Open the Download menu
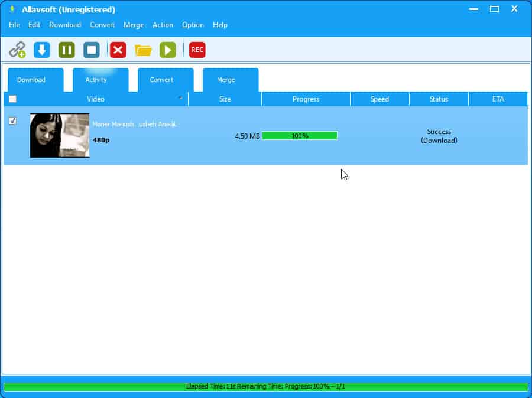Viewport: 532px width, 398px height. pyautogui.click(x=65, y=25)
